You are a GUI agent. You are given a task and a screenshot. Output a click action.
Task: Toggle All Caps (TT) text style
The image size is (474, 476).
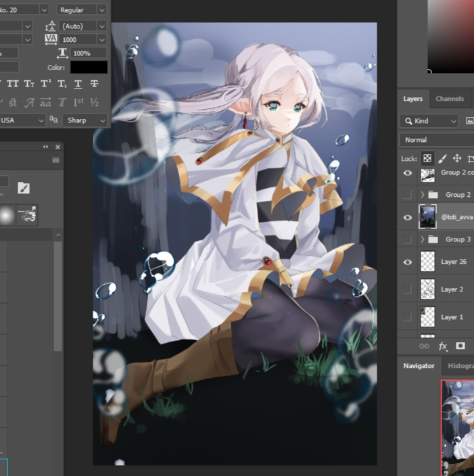13,84
